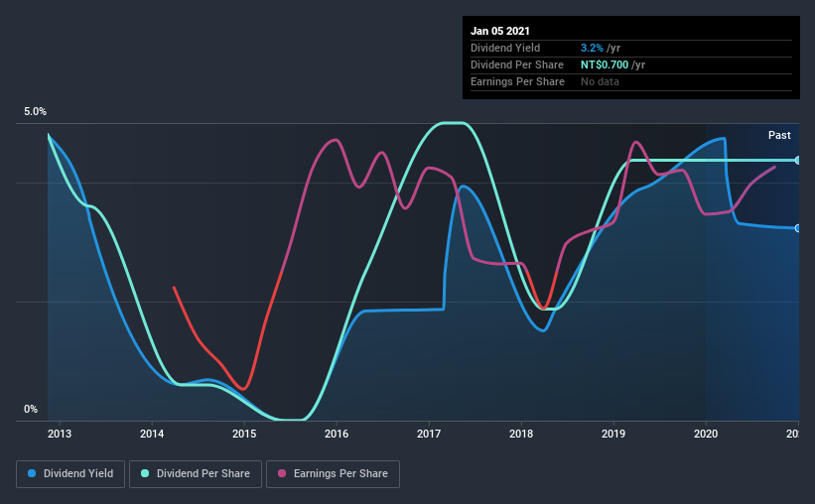Toggle the Dividend Yield legend series
Screen dimensions: 815x504
[70, 474]
